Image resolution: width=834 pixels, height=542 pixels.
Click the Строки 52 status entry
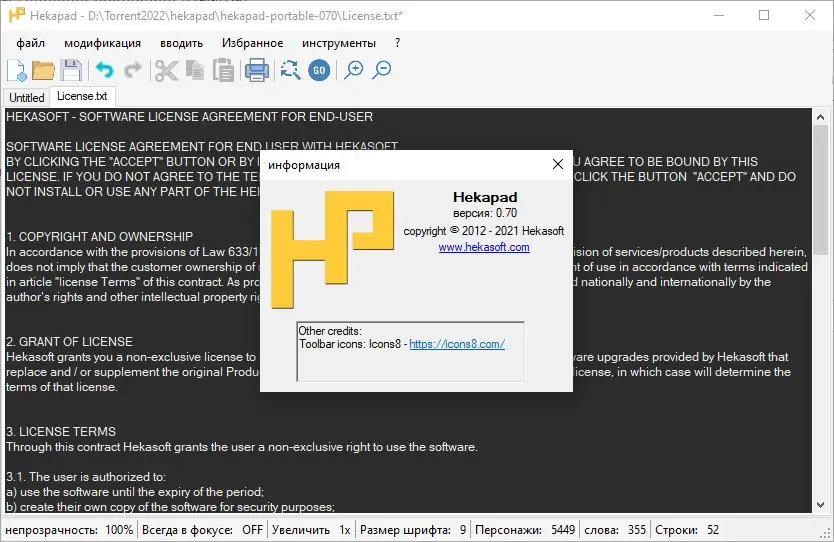pyautogui.click(x=687, y=530)
